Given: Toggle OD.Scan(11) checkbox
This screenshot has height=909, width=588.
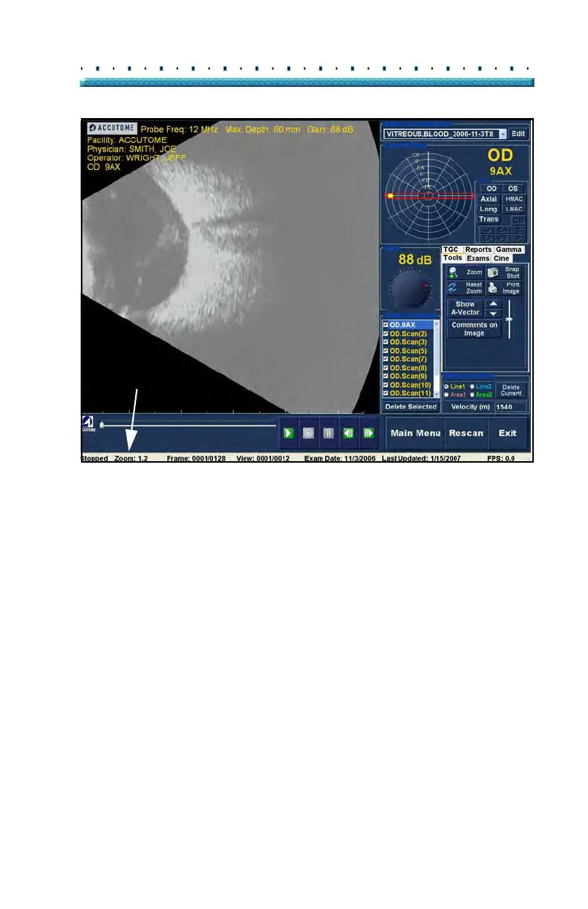Looking at the screenshot, I should [385, 394].
